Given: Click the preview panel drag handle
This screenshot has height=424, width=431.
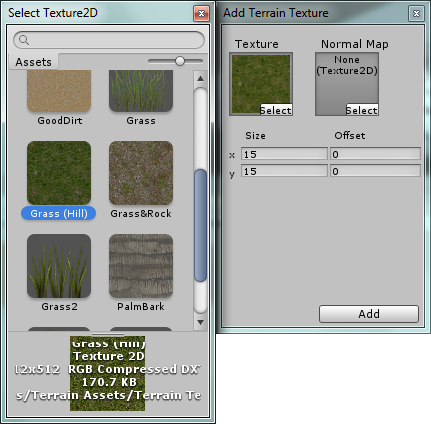Looking at the screenshot, I should click(108, 334).
